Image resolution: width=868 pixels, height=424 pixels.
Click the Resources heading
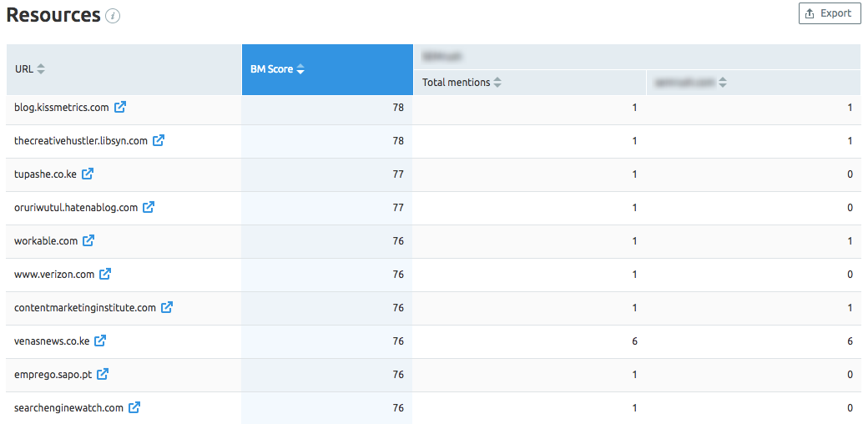coord(53,16)
